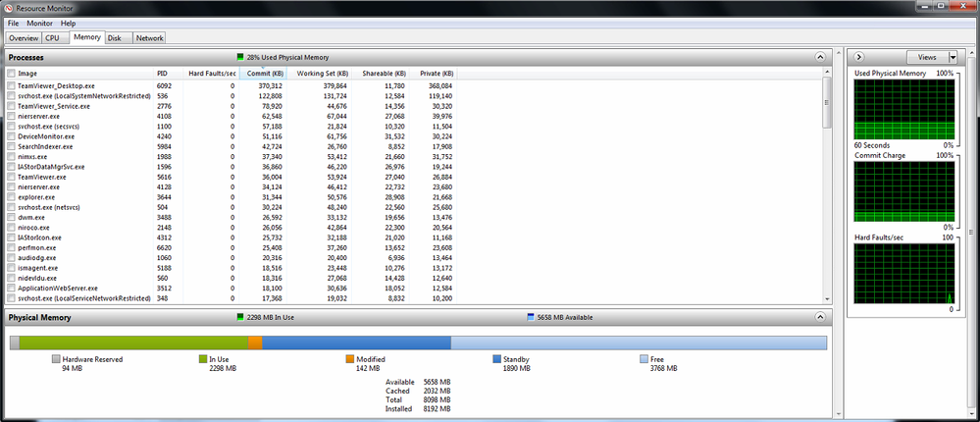Select the nierserver.exe row with PID 4108
This screenshot has height=422, width=980.
pyautogui.click(x=232, y=116)
